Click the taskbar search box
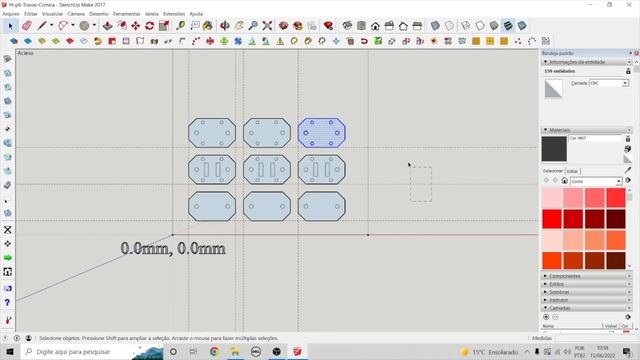Image resolution: width=640 pixels, height=360 pixels. [x=92, y=351]
